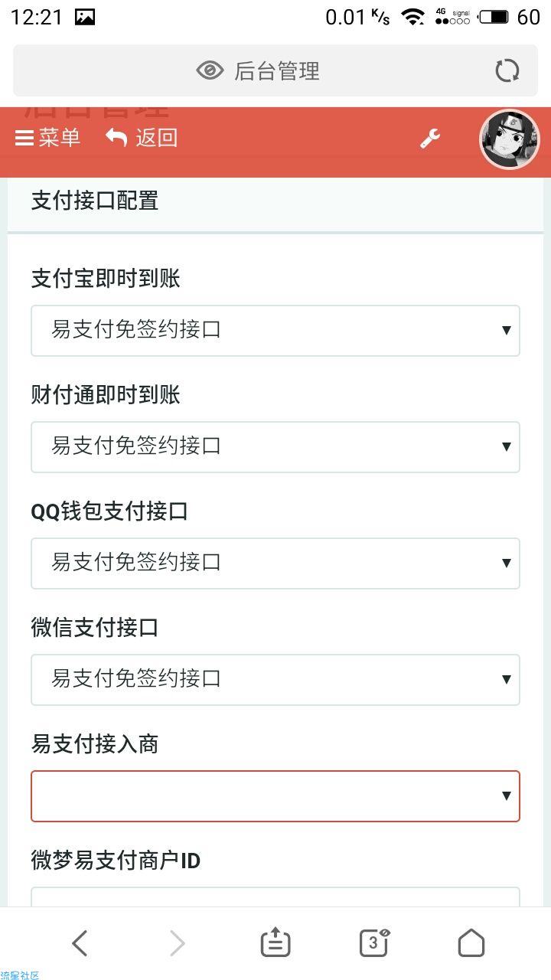
Task: Open the 流星社区 watermark link
Action: click(20, 975)
